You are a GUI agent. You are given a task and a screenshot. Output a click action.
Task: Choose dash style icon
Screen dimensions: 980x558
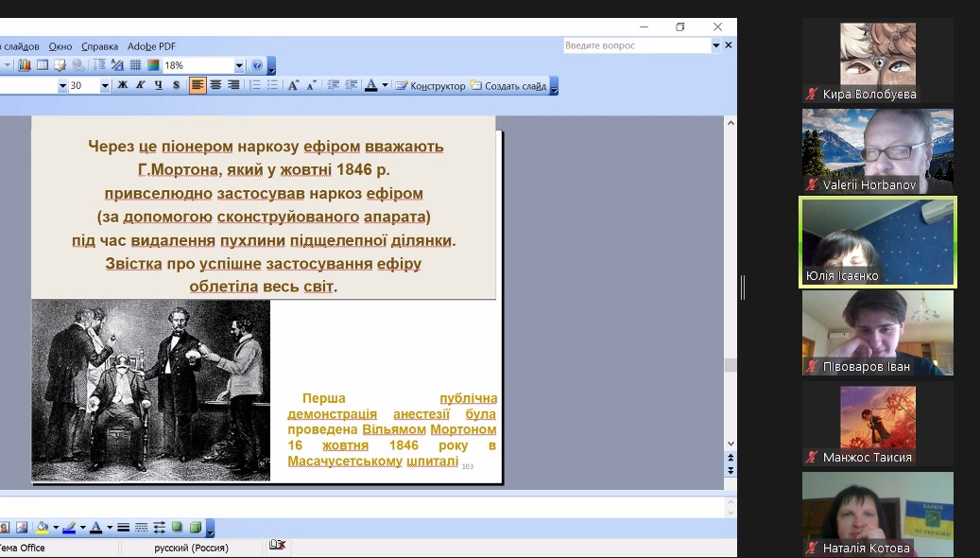coord(141,528)
